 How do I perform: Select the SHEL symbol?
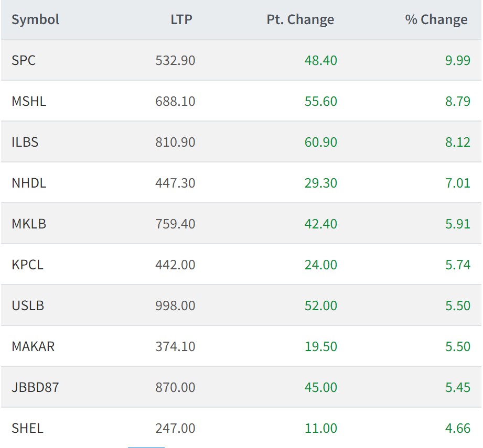[x=27, y=428]
